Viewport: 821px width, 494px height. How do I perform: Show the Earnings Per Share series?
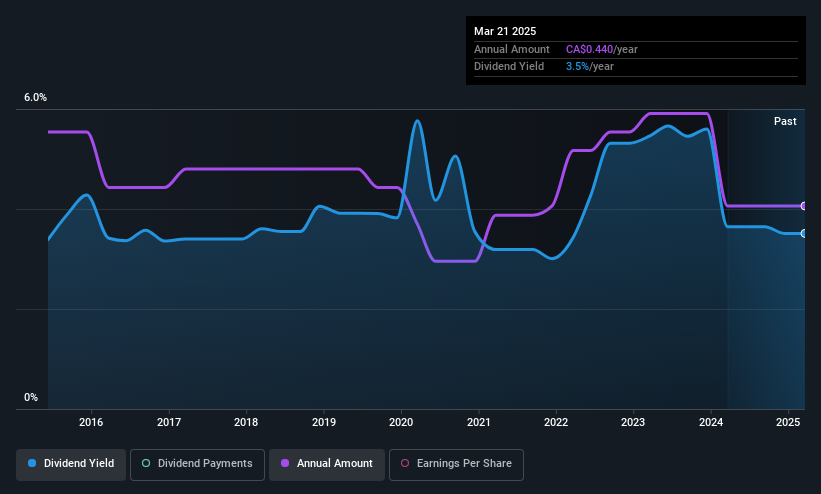[456, 464]
